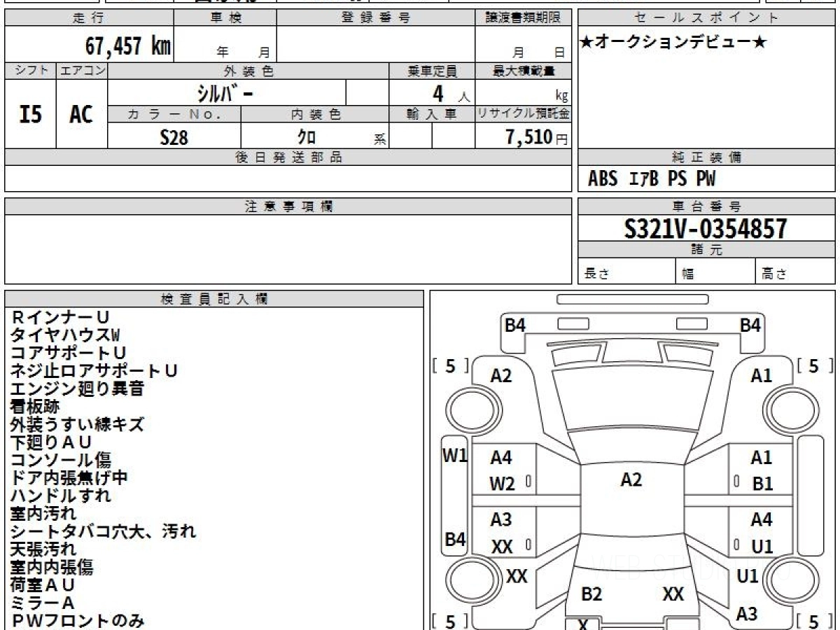Click the air conditioner value AC
Image resolution: width=840 pixels, height=630 pixels.
[81, 114]
